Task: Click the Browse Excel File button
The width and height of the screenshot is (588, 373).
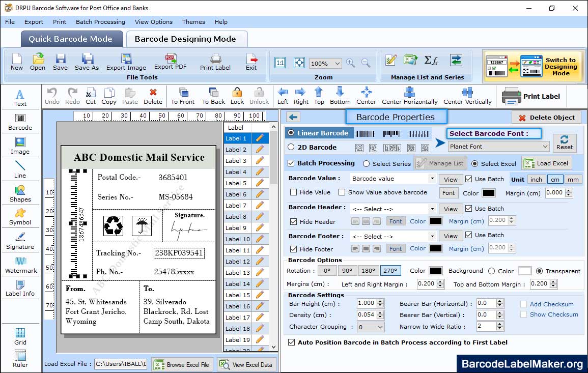Action: click(183, 364)
